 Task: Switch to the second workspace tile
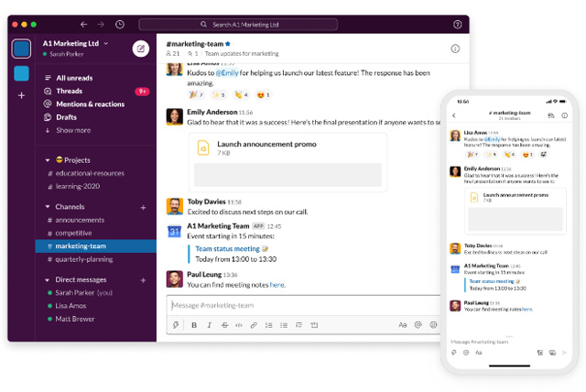[21, 73]
